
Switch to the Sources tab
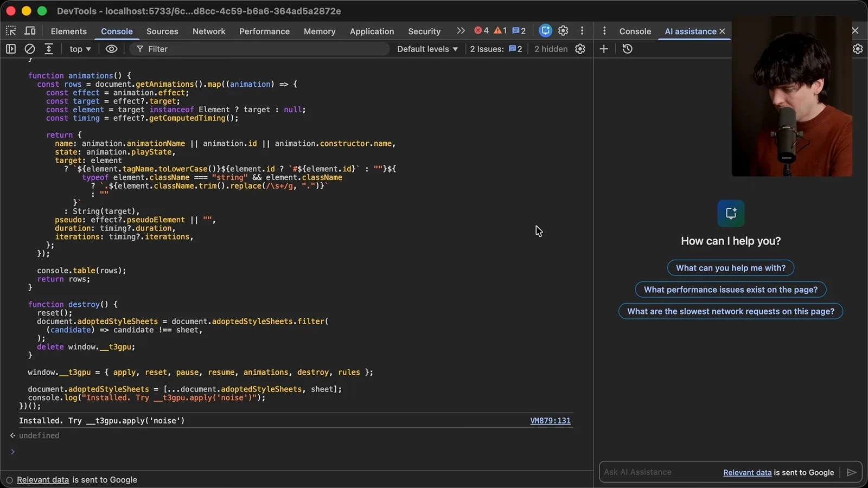(162, 31)
